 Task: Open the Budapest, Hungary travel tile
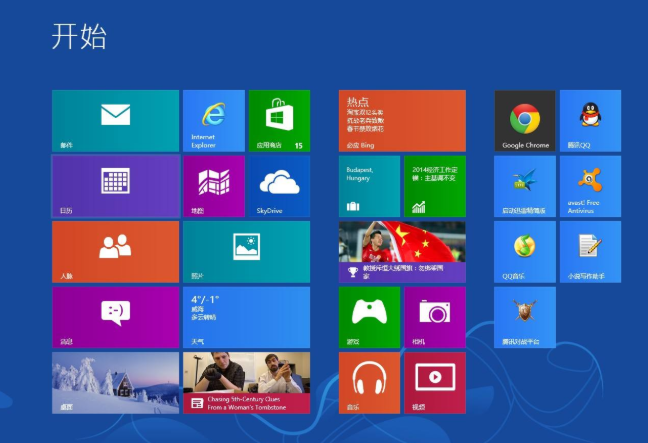point(369,186)
